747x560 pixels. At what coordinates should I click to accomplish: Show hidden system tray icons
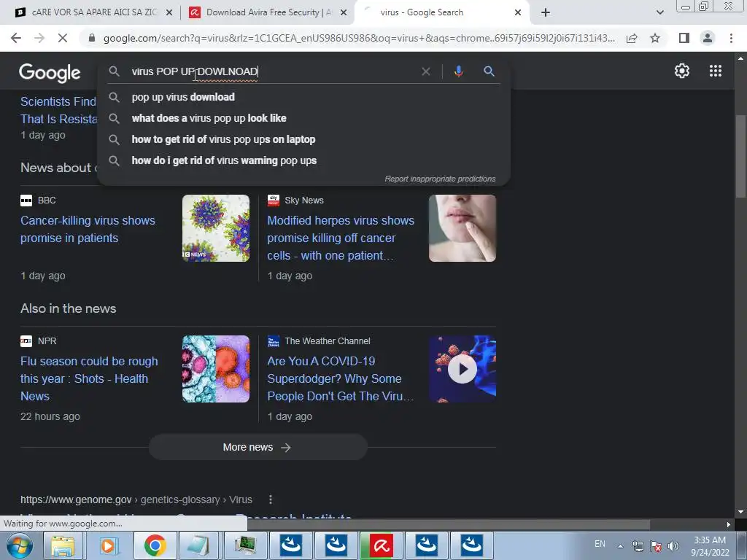pos(620,546)
